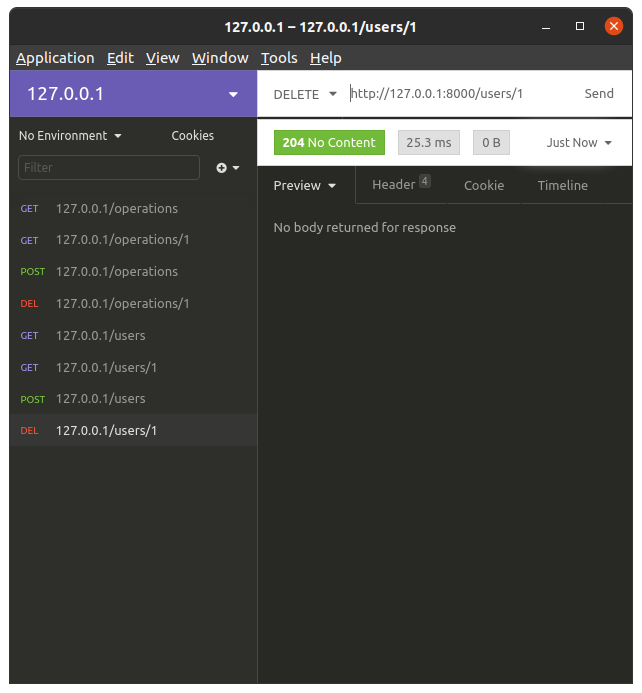Open the Window menu
642x693 pixels.
[220, 58]
